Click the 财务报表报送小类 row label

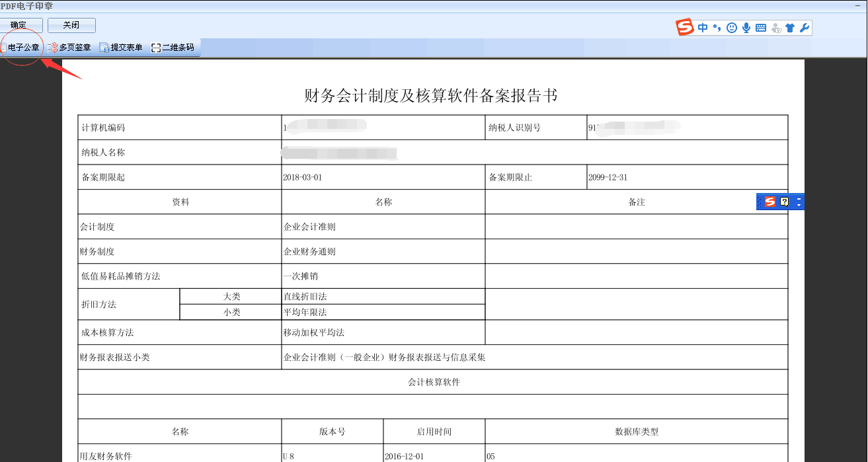pyautogui.click(x=180, y=358)
